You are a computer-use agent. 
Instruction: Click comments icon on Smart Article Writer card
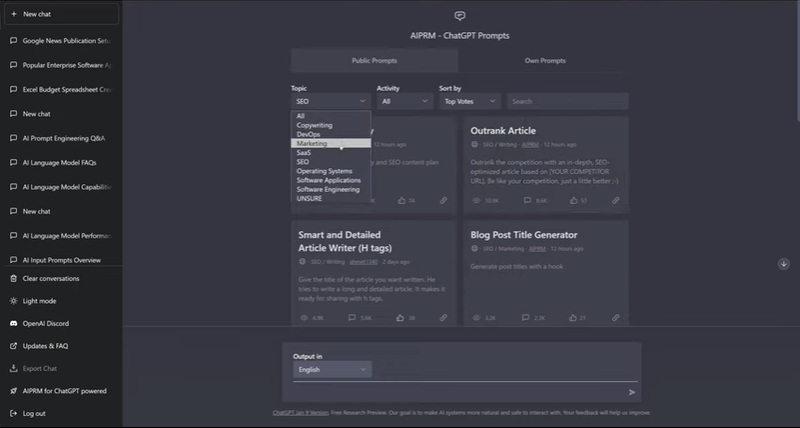pos(352,318)
